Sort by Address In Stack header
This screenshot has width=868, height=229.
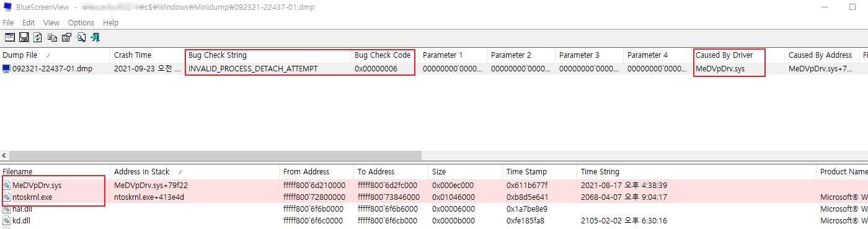point(195,171)
